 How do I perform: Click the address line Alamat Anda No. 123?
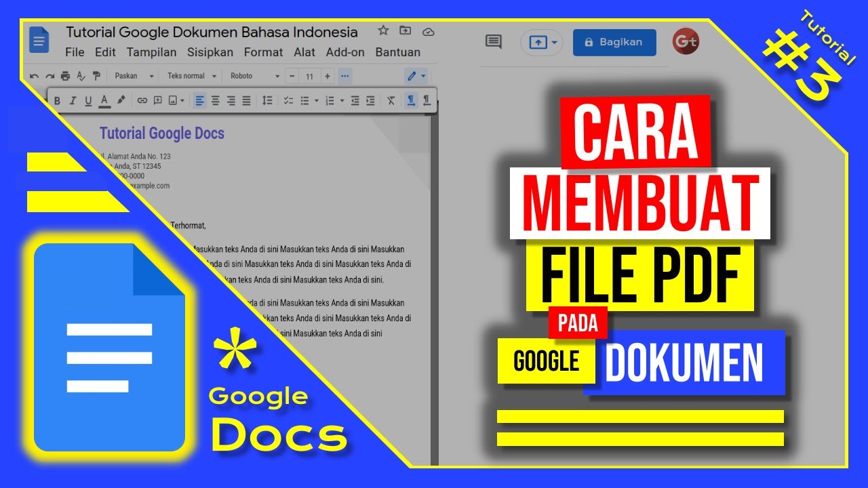136,157
